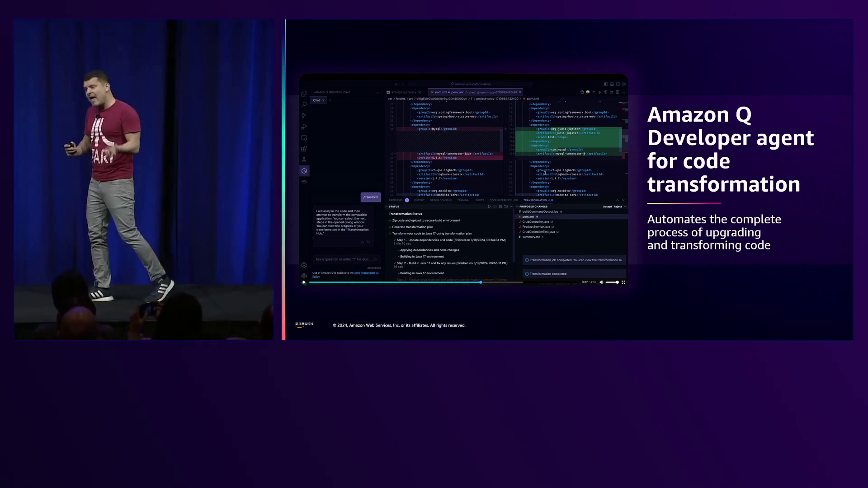The width and height of the screenshot is (868, 488).
Task: Select ProductService.java in proposed changes
Action: click(x=536, y=227)
